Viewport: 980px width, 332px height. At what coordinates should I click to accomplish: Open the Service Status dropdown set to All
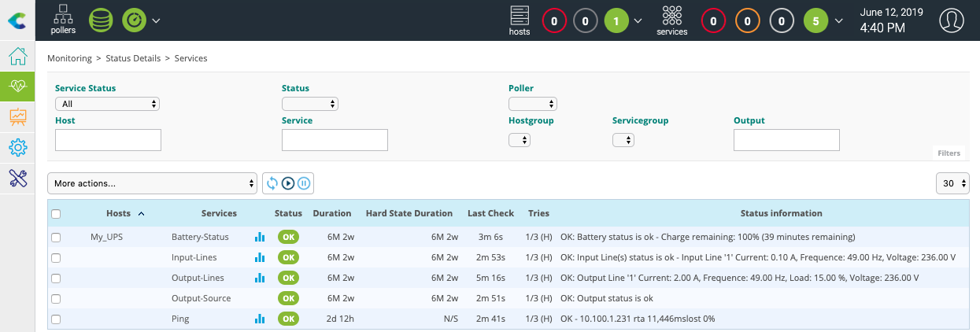pos(107,104)
